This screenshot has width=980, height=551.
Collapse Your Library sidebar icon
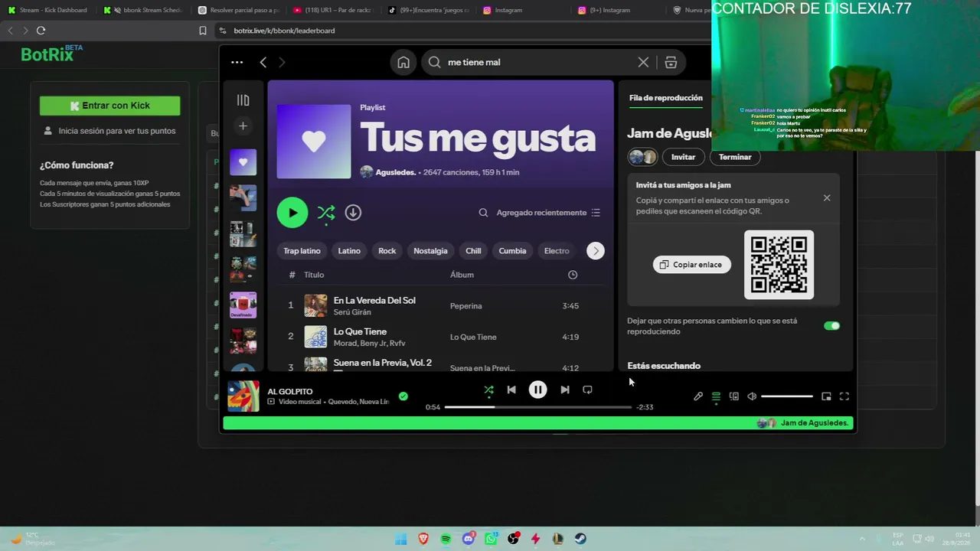243,100
